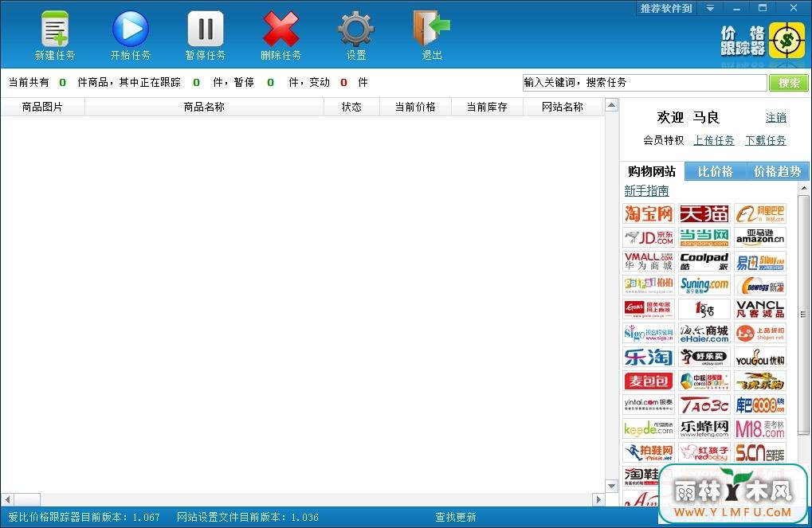Open the paipai 拍拍 site logo
Screen dimensions: 812x528
point(649,285)
